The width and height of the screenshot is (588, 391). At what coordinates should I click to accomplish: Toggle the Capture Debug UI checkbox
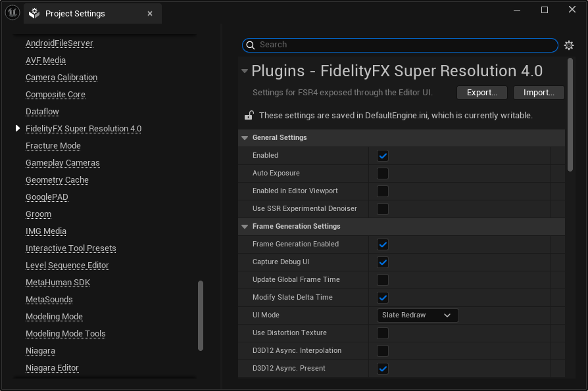point(383,262)
